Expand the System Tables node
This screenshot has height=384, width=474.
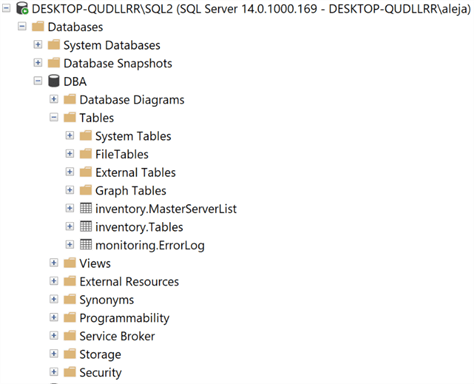tap(70, 135)
